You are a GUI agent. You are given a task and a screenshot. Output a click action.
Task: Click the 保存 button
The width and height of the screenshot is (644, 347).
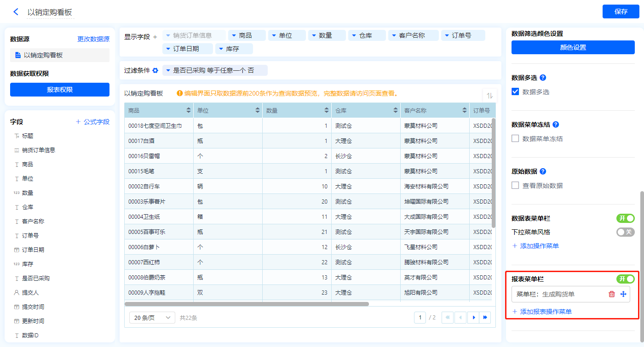pyautogui.click(x=621, y=11)
